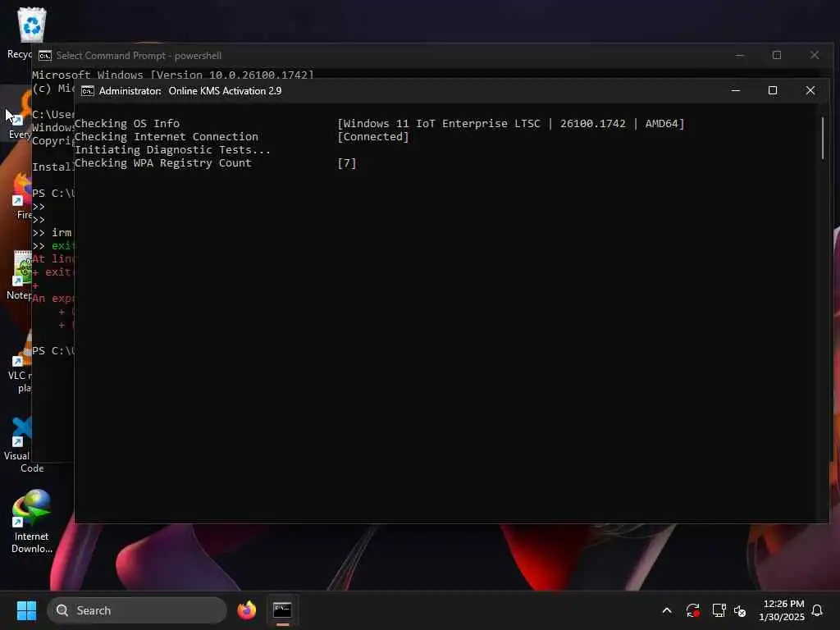Show hidden system tray icons

(667, 610)
